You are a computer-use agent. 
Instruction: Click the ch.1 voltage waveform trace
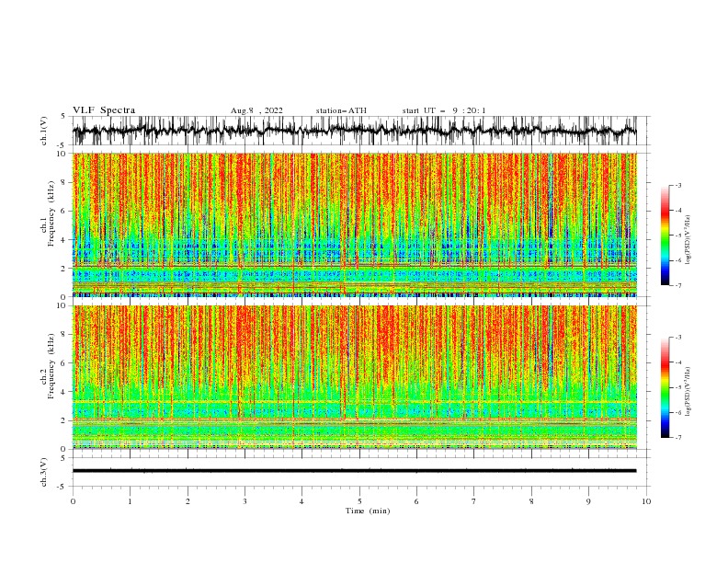[x=354, y=131]
